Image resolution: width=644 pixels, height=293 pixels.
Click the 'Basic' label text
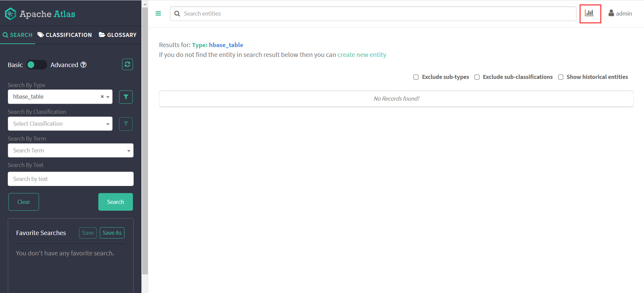(15, 65)
